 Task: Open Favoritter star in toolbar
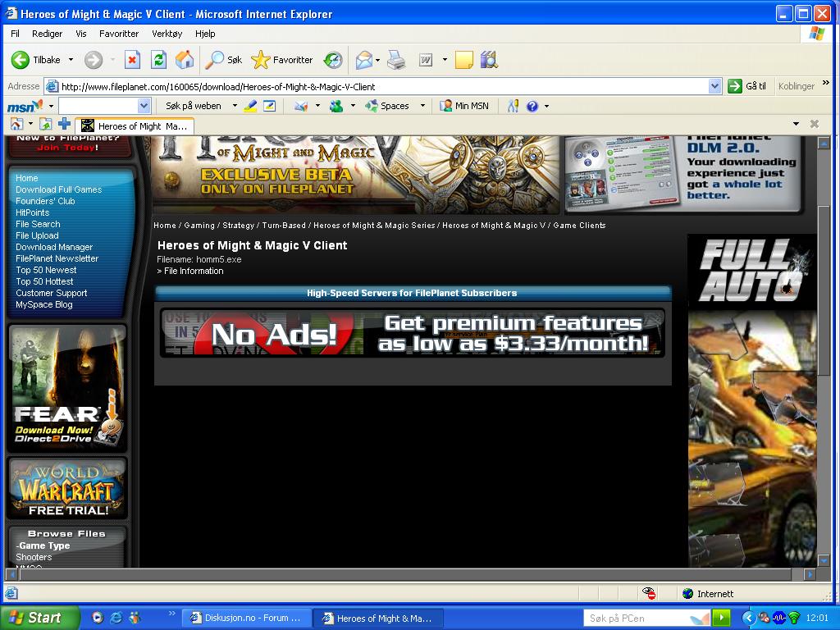pos(282,60)
